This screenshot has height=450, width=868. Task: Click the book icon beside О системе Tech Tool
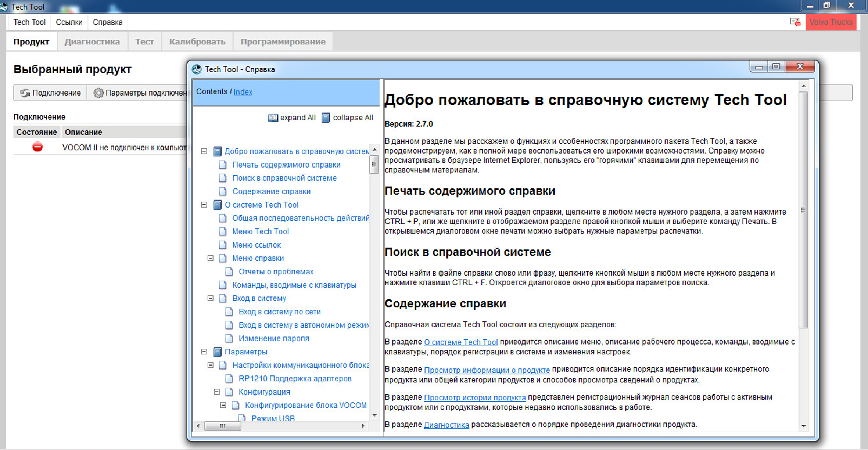217,205
